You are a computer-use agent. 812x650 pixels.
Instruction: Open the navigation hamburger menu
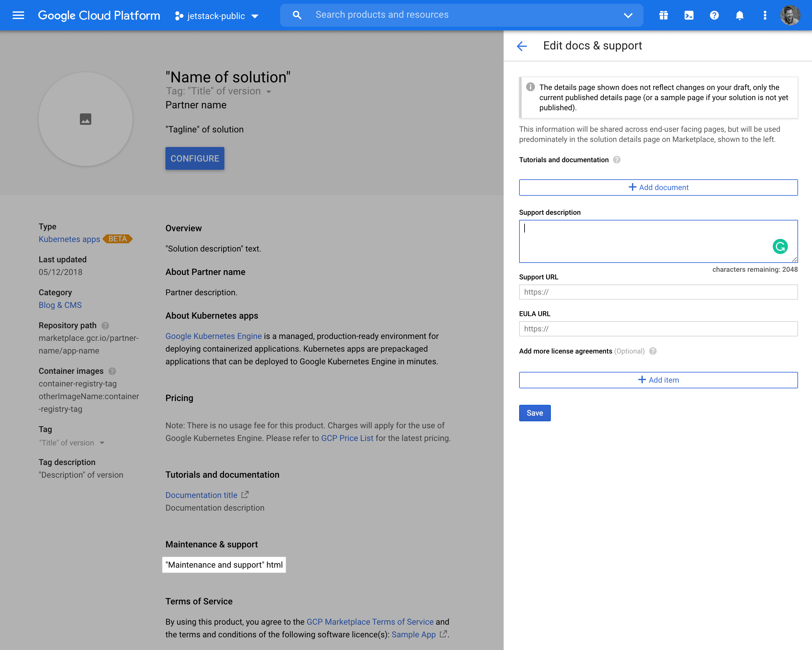coord(18,15)
